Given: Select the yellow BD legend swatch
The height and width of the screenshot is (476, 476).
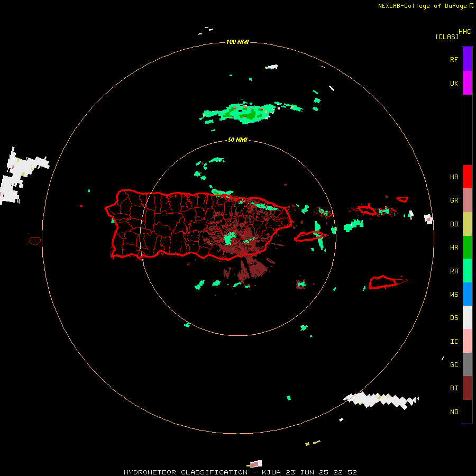Looking at the screenshot, I should click(x=467, y=224).
